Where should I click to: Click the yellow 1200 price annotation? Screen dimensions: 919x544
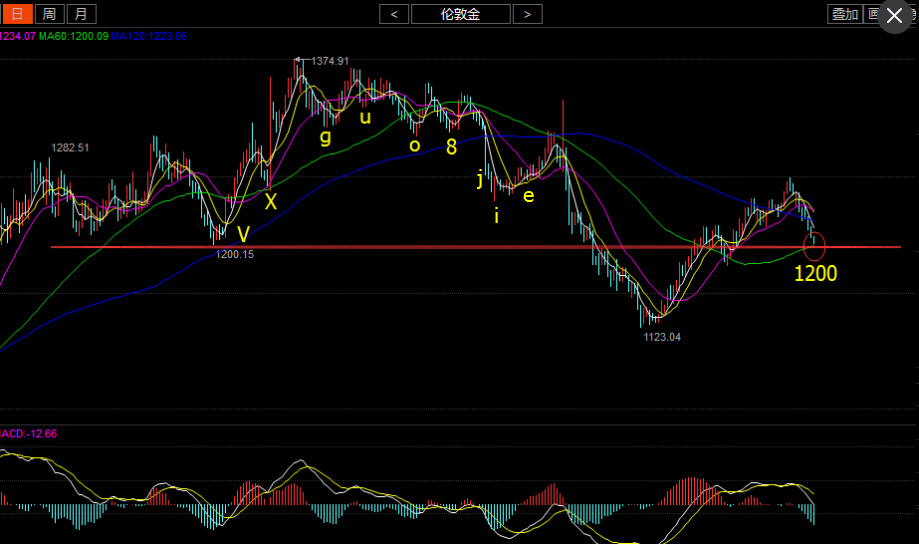815,273
